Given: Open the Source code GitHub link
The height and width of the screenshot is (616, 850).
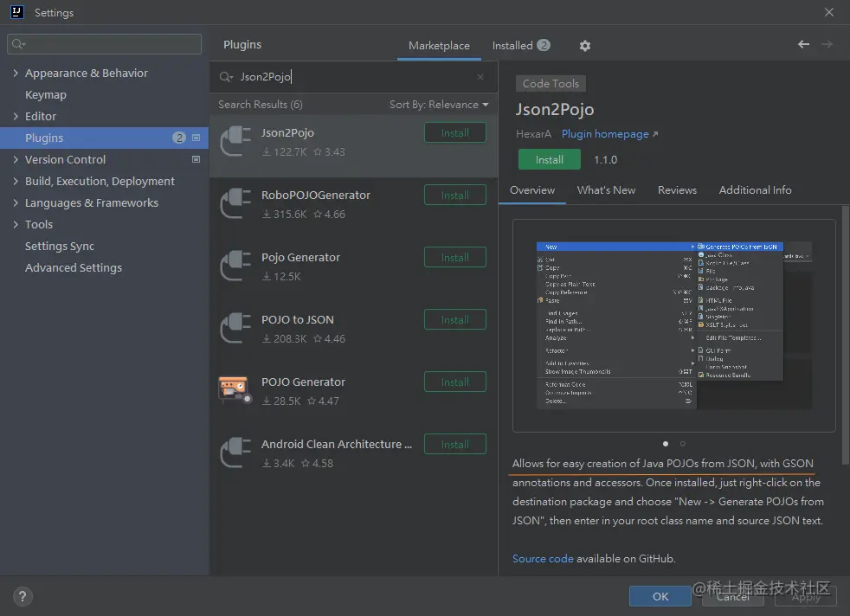Looking at the screenshot, I should tap(543, 559).
